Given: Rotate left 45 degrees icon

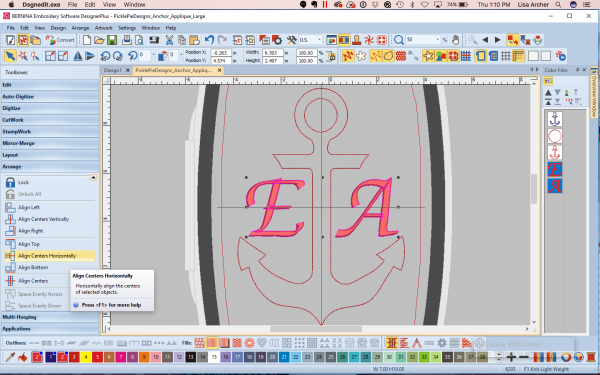Looking at the screenshot, I should (x=105, y=56).
